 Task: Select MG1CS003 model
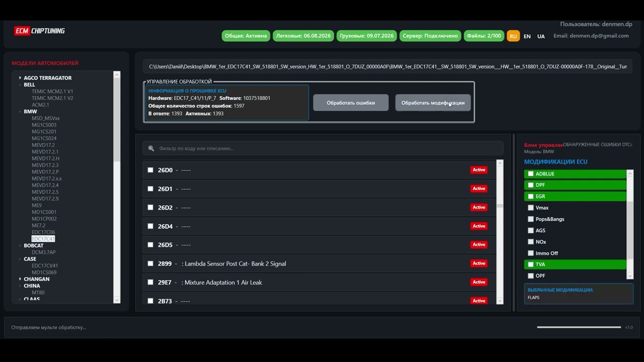44,125
